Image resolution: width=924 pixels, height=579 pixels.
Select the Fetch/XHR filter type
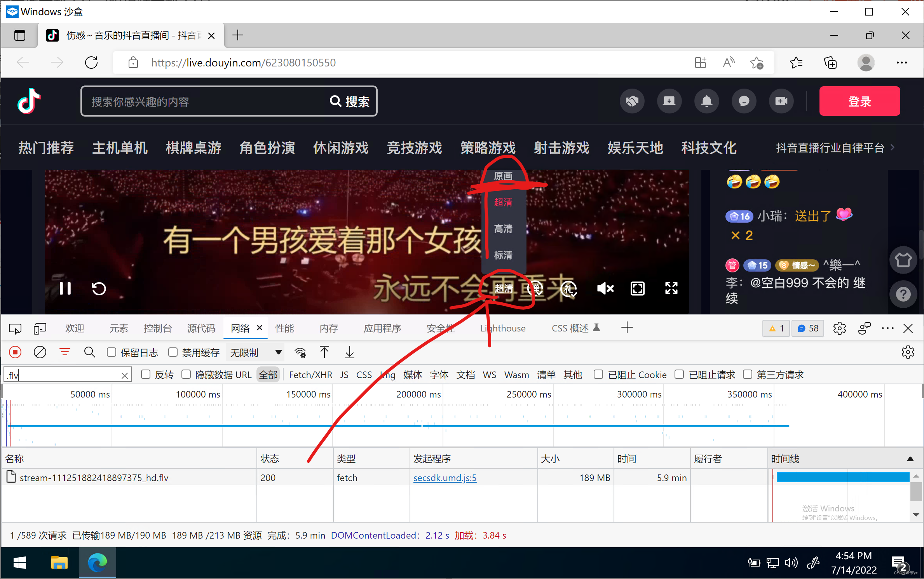[310, 375]
